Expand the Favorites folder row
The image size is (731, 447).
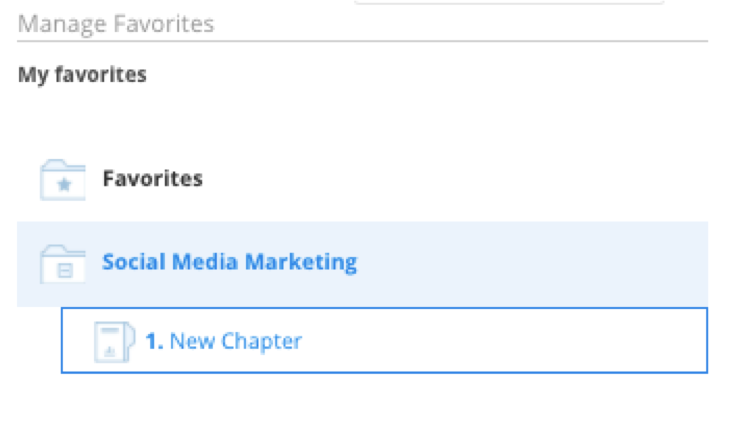pos(363,179)
